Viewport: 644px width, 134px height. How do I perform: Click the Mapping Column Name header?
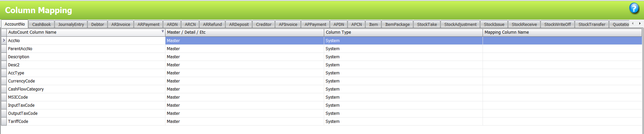tap(562, 32)
